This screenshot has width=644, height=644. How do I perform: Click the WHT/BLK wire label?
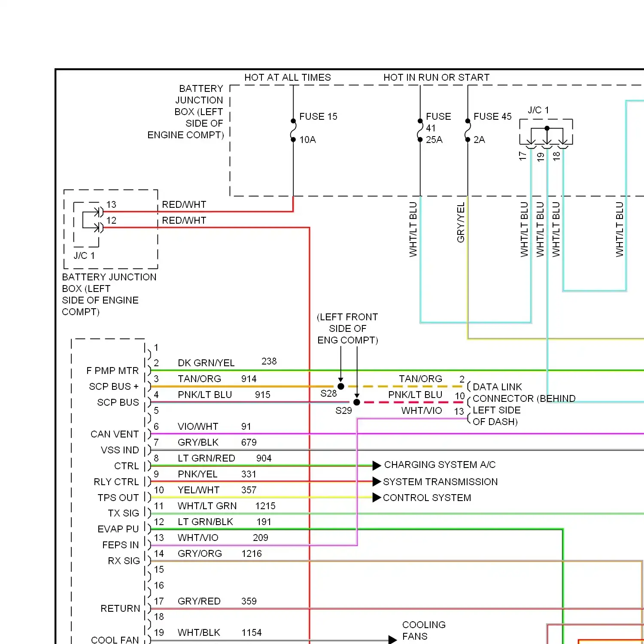(x=199, y=632)
